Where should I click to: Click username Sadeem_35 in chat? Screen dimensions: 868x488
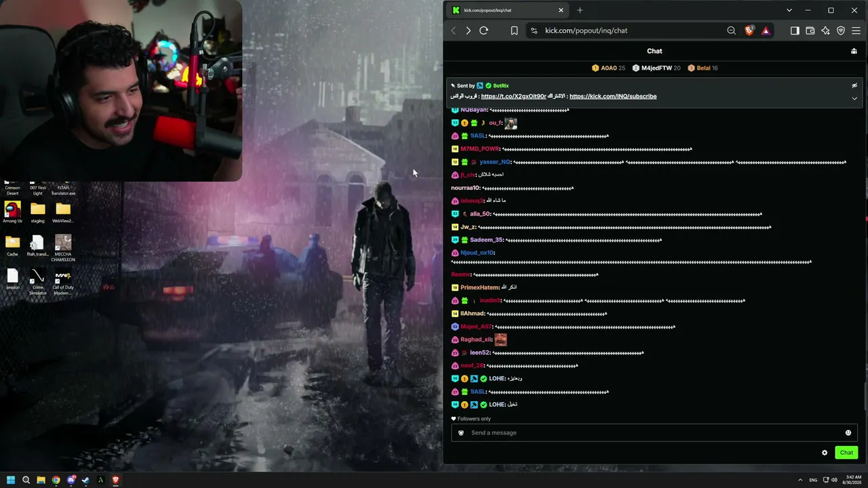coord(486,240)
